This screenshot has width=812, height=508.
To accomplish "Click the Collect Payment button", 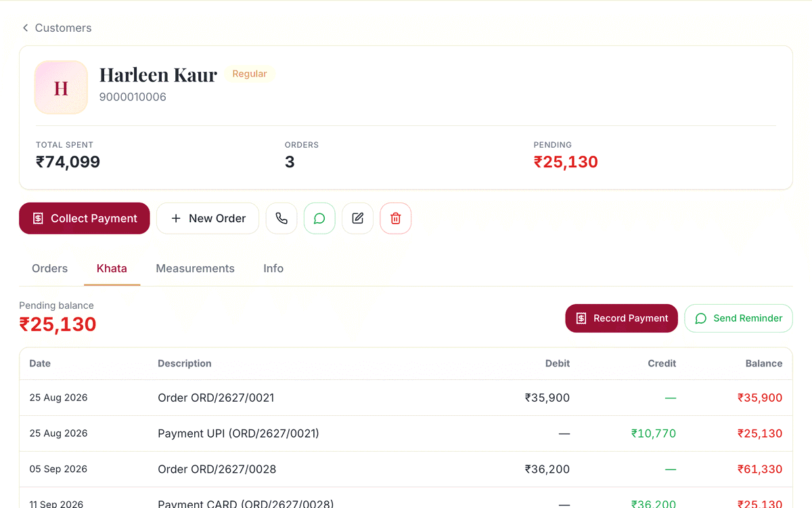I will click(84, 219).
